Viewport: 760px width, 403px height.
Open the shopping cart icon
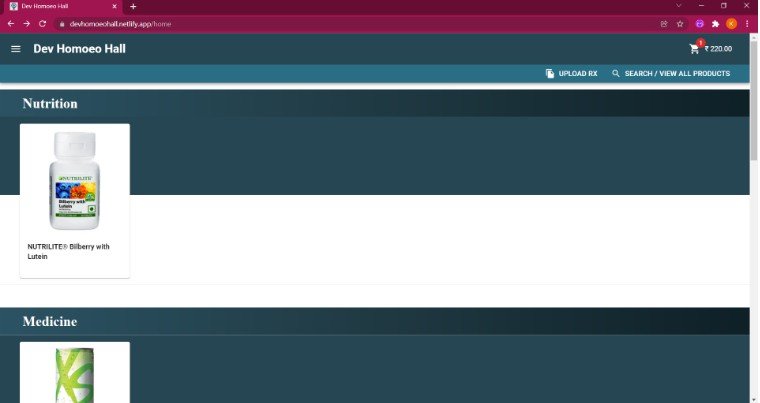(x=694, y=49)
